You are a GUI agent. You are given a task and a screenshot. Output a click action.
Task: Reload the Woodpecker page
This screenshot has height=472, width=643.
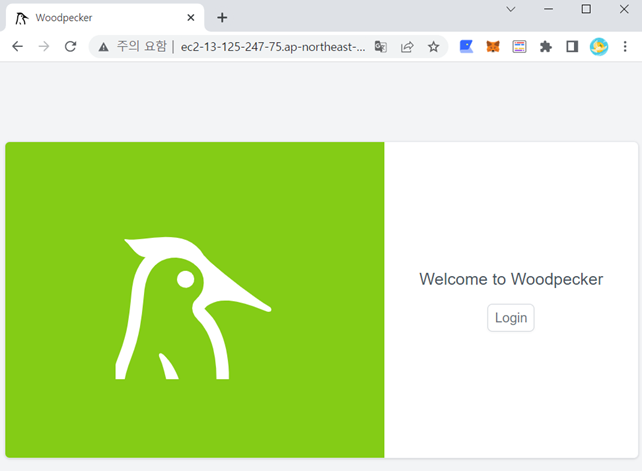pos(71,47)
